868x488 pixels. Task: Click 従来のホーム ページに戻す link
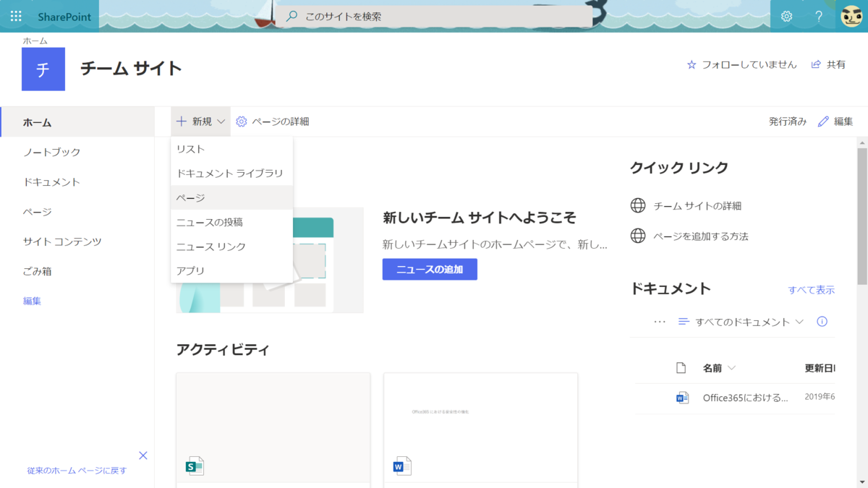(x=77, y=471)
